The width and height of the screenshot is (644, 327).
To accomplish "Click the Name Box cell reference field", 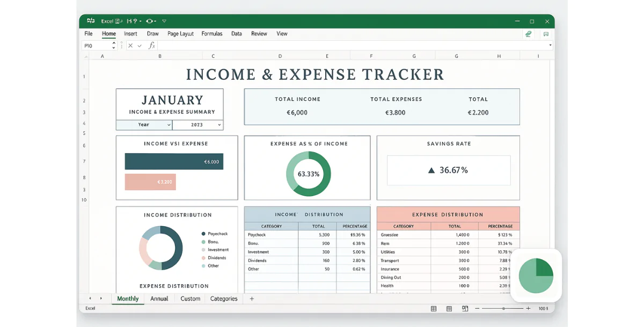I will tap(97, 46).
